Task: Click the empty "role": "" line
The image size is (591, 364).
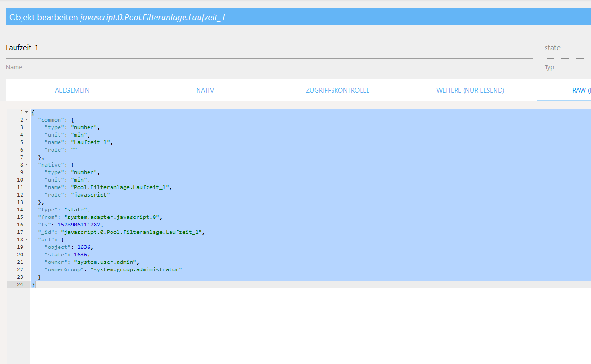Action: click(61, 150)
